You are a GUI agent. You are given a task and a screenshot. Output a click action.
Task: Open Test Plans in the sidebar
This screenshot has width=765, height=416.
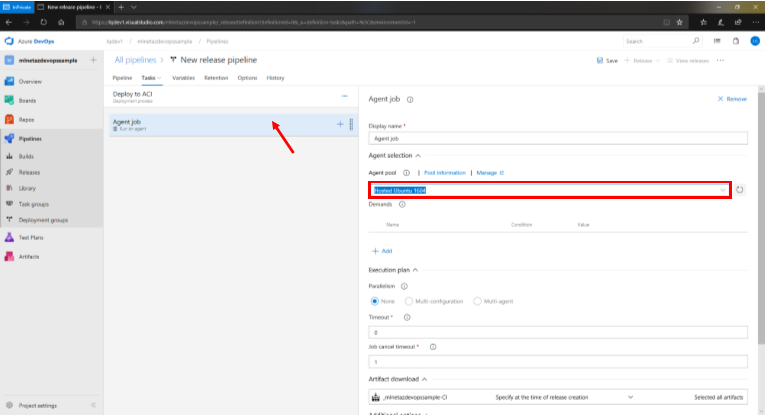pos(30,237)
